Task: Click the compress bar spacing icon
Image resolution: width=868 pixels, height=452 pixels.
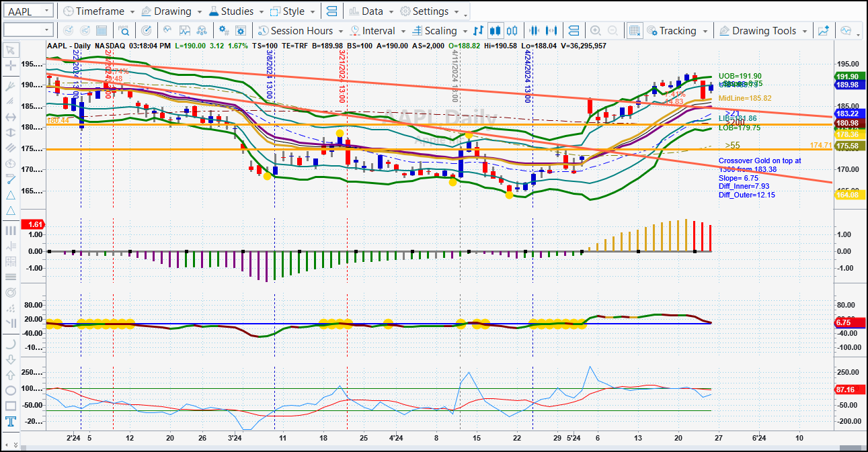Action: tap(535, 30)
